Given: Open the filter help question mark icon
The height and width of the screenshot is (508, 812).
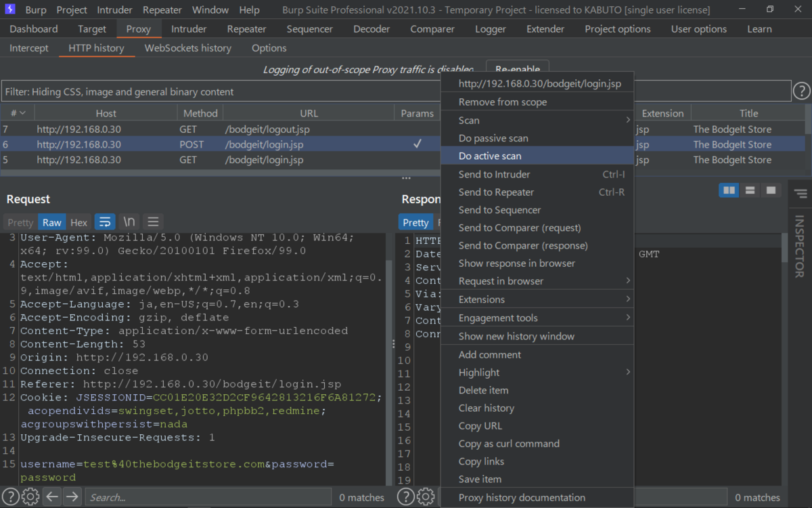Looking at the screenshot, I should [x=801, y=91].
